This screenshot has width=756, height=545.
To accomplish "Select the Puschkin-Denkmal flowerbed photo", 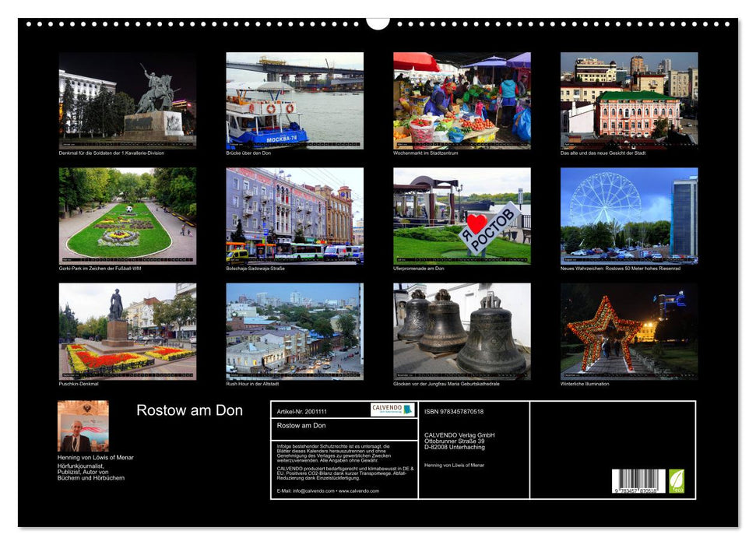I will pyautogui.click(x=127, y=333).
